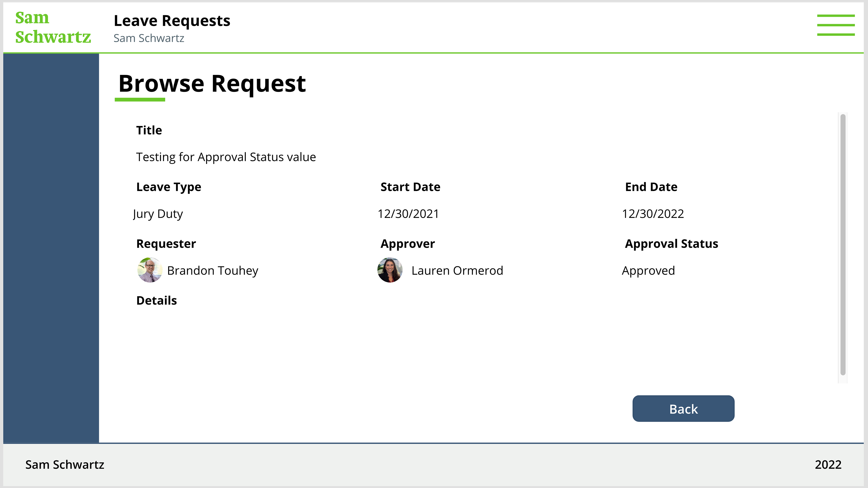The image size is (868, 488).
Task: Click the dark blue left sidebar panel
Action: 51,248
